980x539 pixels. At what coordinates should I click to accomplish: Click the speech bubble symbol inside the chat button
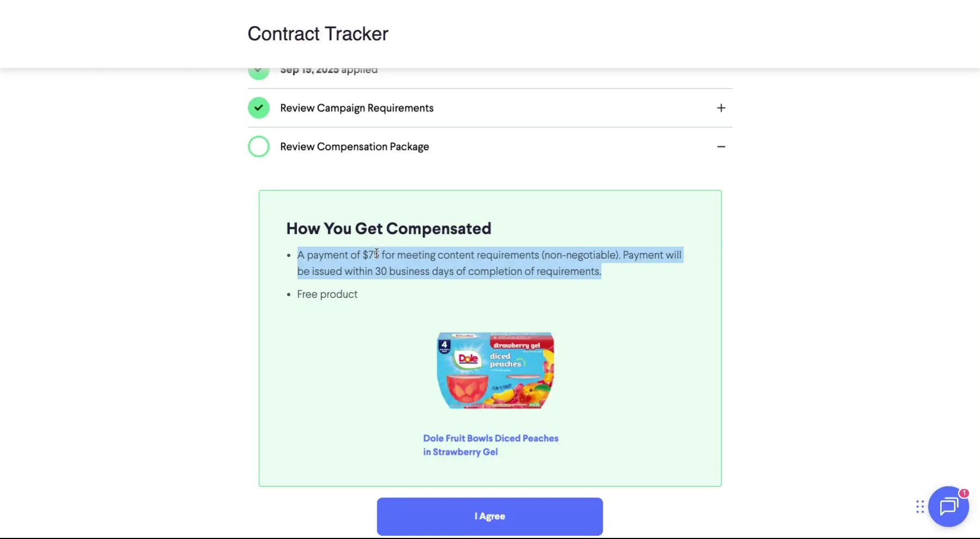pyautogui.click(x=948, y=507)
